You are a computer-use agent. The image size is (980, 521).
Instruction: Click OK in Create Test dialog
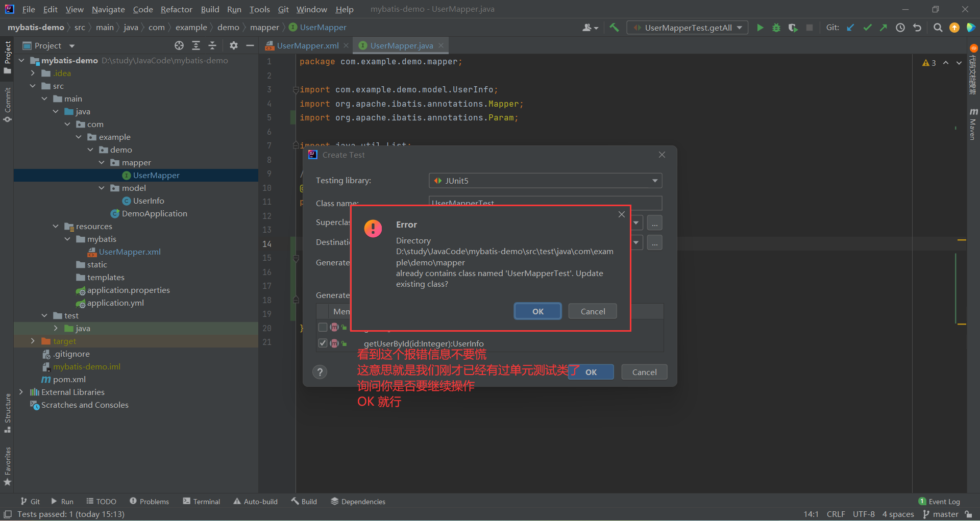(x=591, y=372)
